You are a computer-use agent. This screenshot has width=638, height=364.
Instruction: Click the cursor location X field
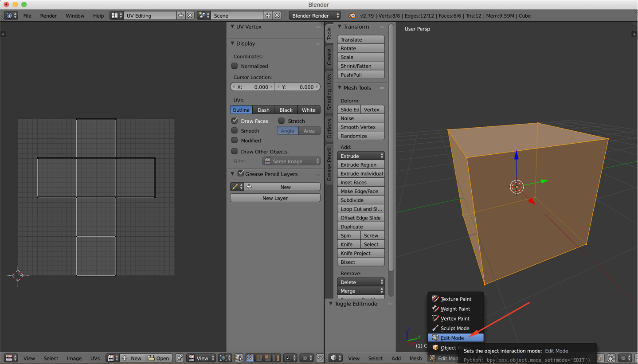coord(253,87)
